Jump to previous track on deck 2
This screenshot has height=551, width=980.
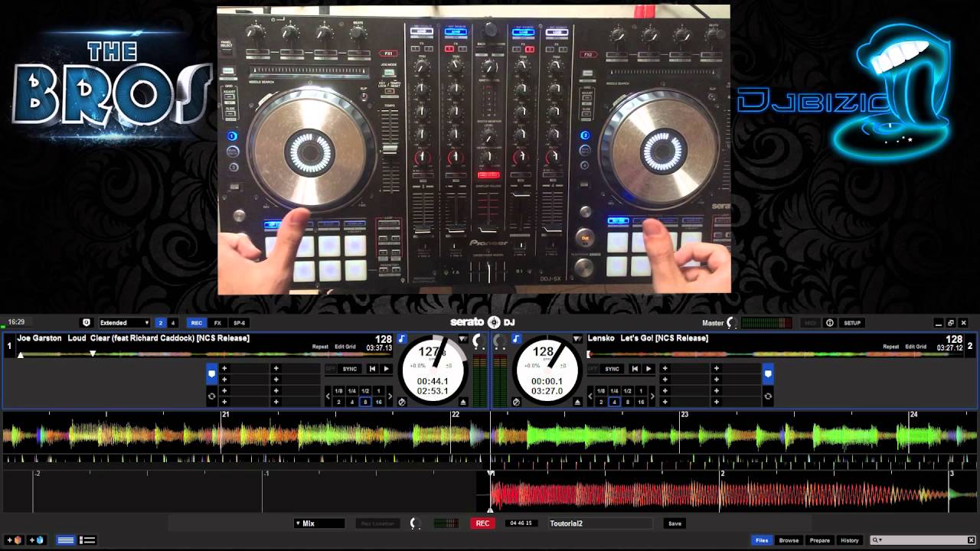point(635,369)
